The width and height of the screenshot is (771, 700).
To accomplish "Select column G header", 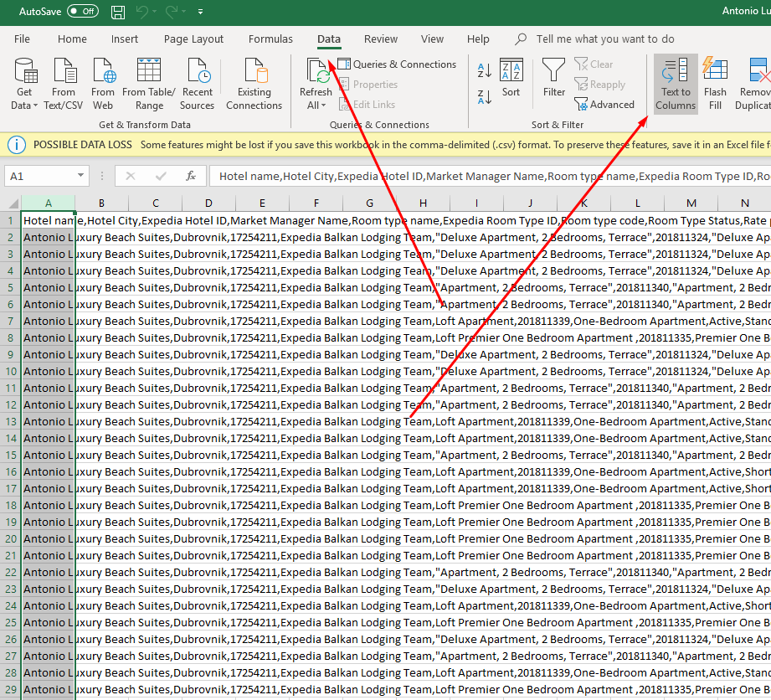I will click(x=370, y=203).
